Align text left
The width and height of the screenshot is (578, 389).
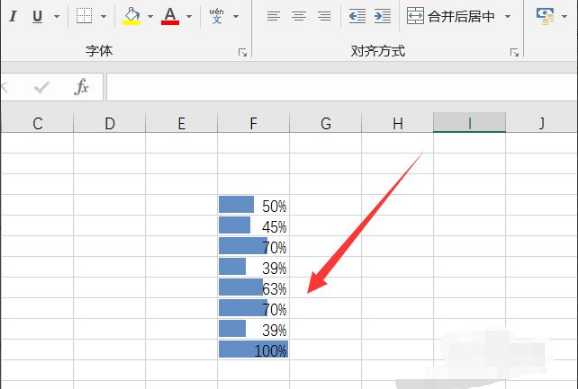pyautogui.click(x=274, y=16)
